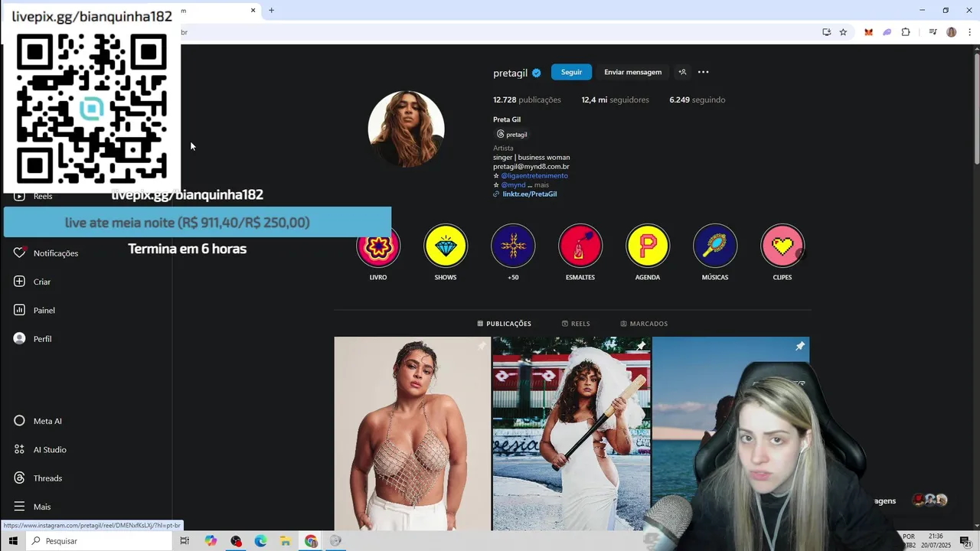Click the Enviar mensagem button
Image resolution: width=980 pixels, height=551 pixels.
[x=632, y=72]
